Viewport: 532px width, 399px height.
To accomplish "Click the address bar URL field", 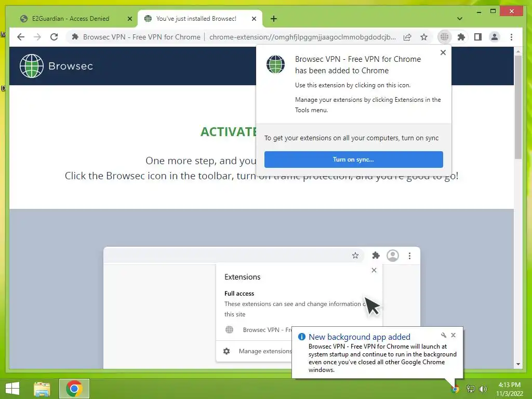I will pyautogui.click(x=302, y=37).
